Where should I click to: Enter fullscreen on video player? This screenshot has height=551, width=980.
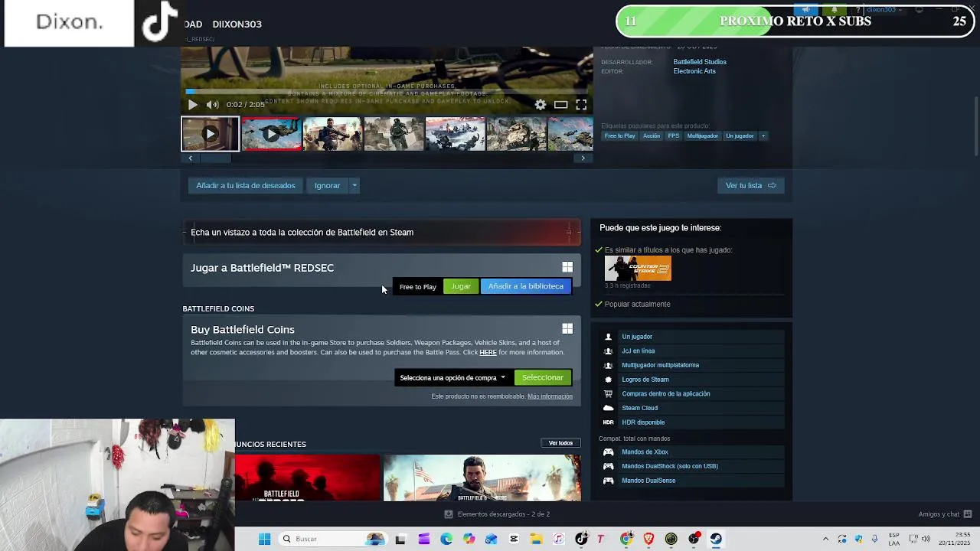(581, 105)
